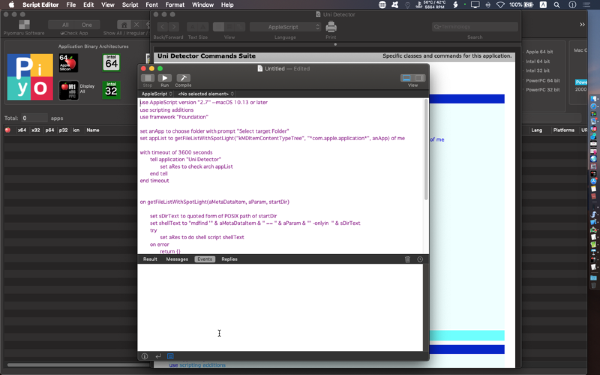Open the No selected element popup
600x375 pixels.
206,94
